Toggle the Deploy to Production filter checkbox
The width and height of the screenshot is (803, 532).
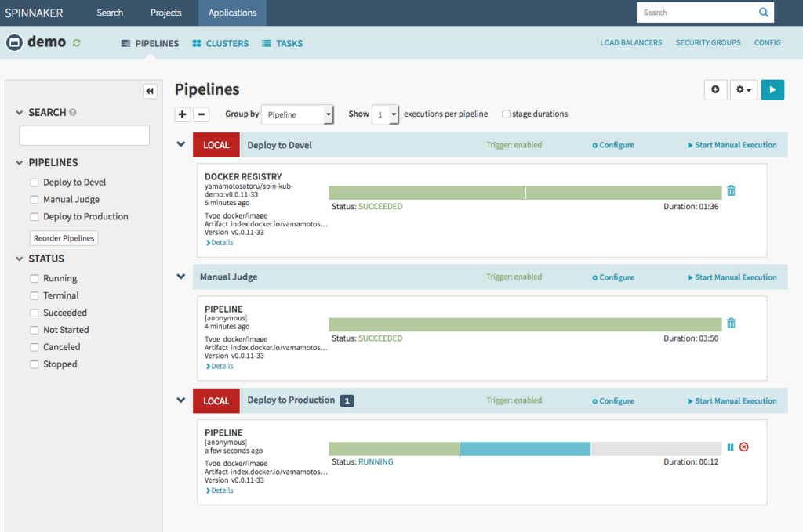coord(35,217)
